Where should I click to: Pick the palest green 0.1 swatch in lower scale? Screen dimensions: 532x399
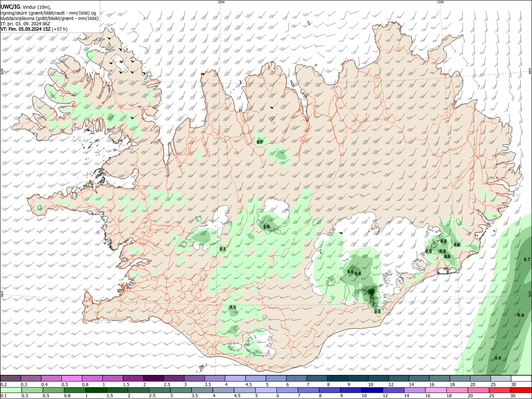point(10,390)
